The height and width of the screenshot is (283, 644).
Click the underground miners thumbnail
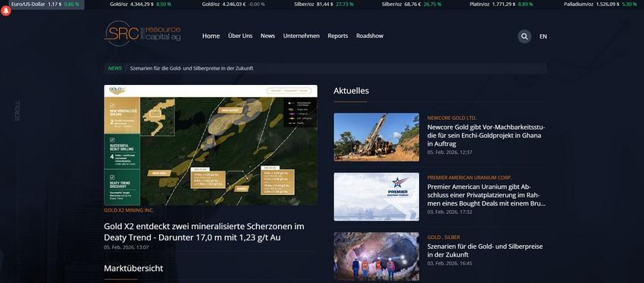click(377, 256)
